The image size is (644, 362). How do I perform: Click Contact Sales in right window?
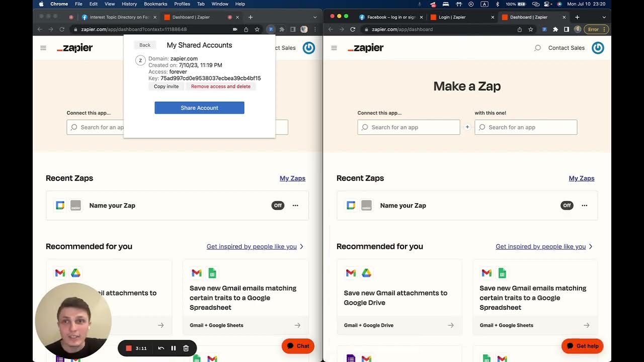click(x=567, y=48)
